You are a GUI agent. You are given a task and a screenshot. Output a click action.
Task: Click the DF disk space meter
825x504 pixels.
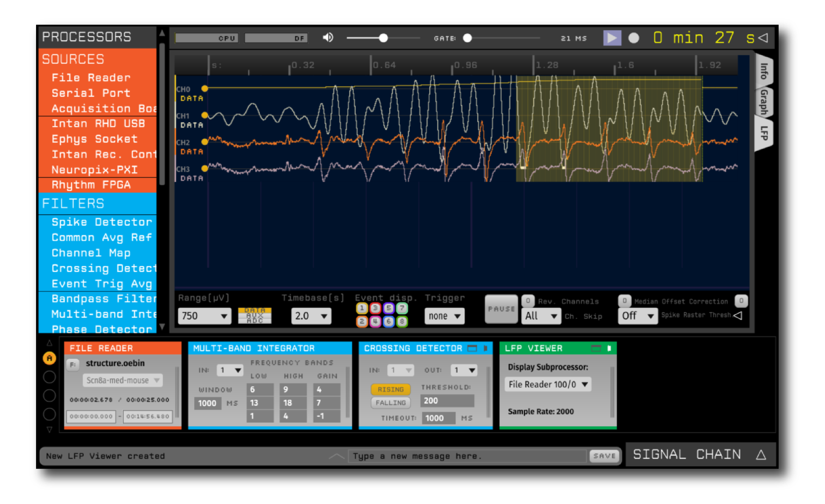(x=276, y=38)
